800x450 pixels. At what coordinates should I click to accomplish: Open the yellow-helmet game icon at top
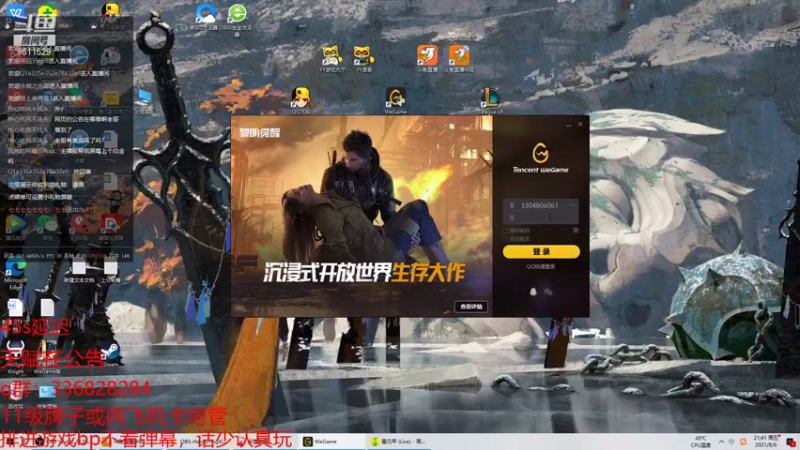111,12
